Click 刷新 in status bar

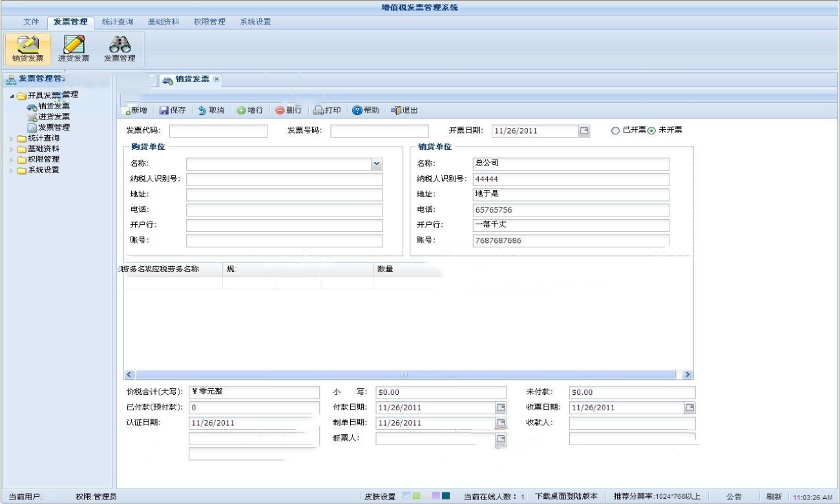(x=773, y=497)
